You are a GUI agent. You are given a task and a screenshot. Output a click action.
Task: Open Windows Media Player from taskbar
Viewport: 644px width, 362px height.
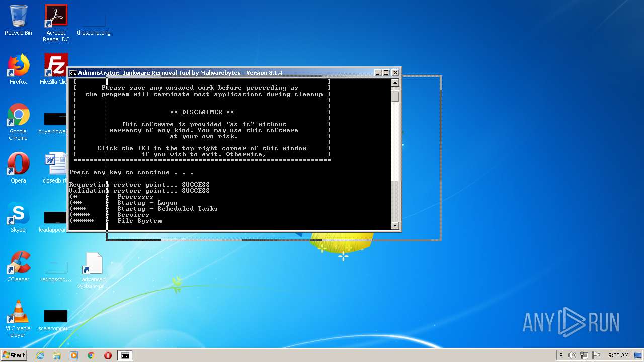[74, 355]
